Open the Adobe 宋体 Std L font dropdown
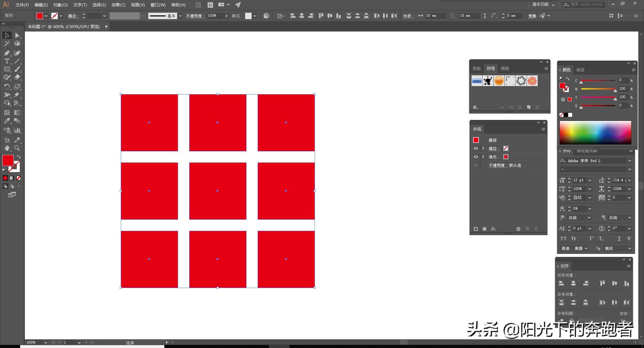Screen dimensions: 644x348 point(630,161)
